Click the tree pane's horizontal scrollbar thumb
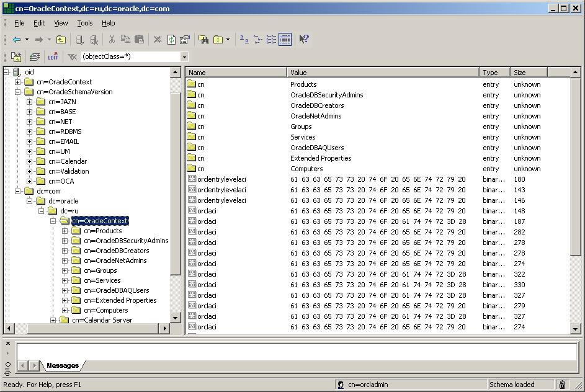Viewport: 585px width, 392px height. [x=93, y=328]
